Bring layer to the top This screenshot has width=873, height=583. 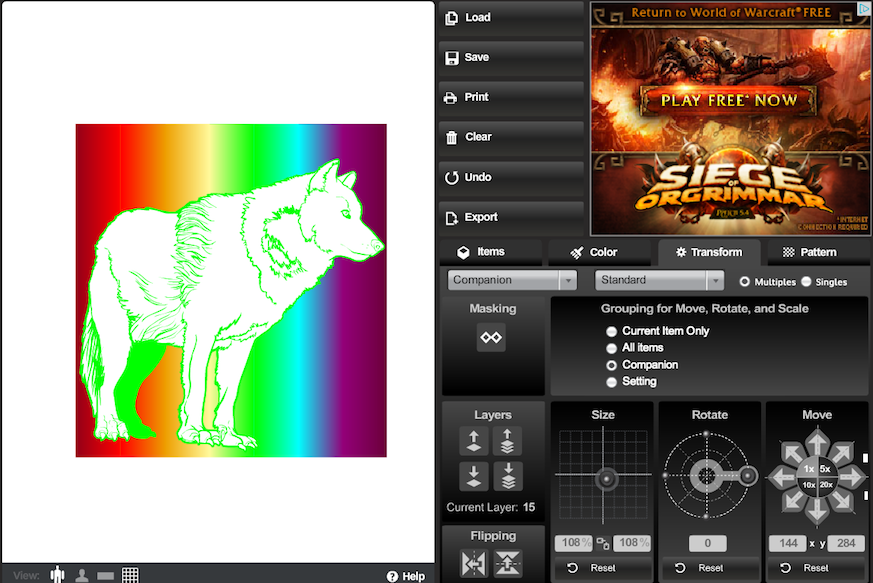click(507, 441)
